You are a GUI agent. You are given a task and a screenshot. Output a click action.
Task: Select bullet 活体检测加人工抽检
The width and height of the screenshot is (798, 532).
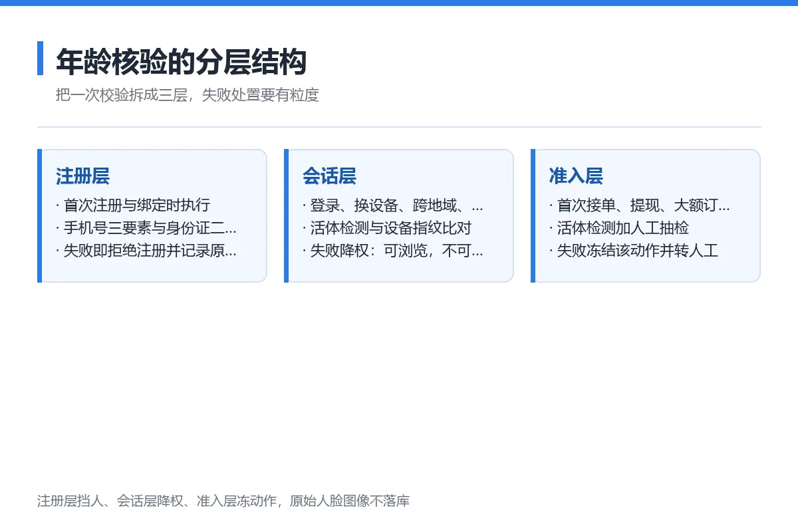(x=619, y=228)
